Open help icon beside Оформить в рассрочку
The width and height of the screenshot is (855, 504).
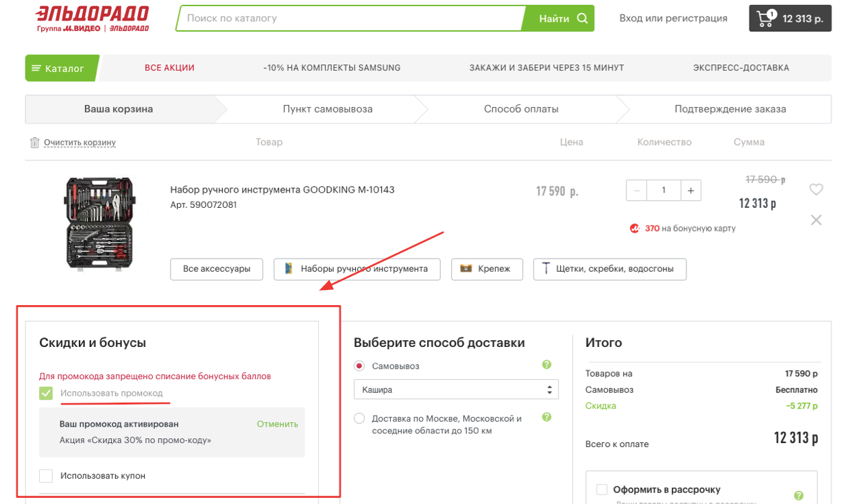[799, 496]
